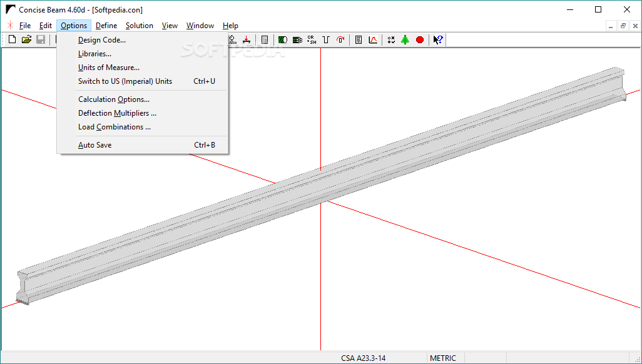Click the Concise Beam title bar app icon
The width and height of the screenshot is (642, 364).
10,9
